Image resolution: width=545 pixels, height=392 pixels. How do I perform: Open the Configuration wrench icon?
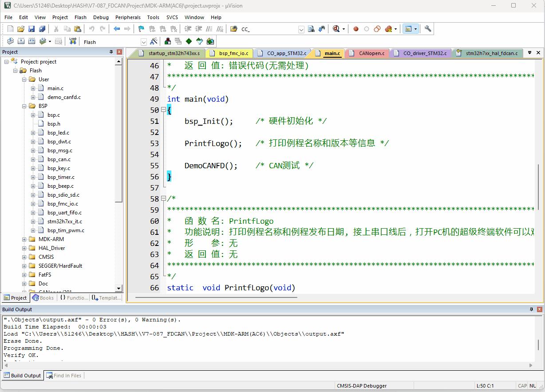(x=428, y=29)
